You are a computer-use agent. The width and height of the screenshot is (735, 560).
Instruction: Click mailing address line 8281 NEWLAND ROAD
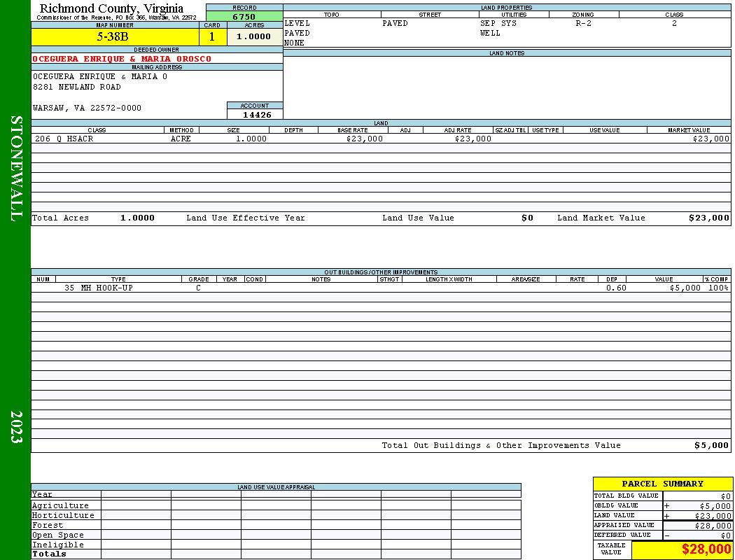pyautogui.click(x=77, y=87)
